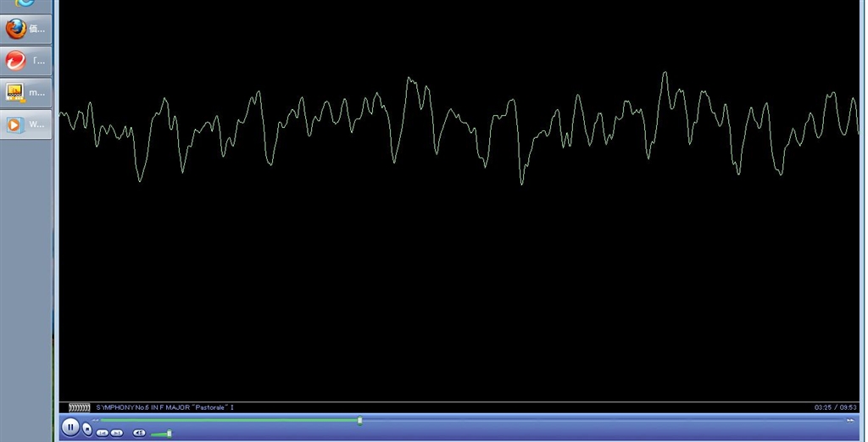Open the Internet Explorer taskbar icon

26,4
